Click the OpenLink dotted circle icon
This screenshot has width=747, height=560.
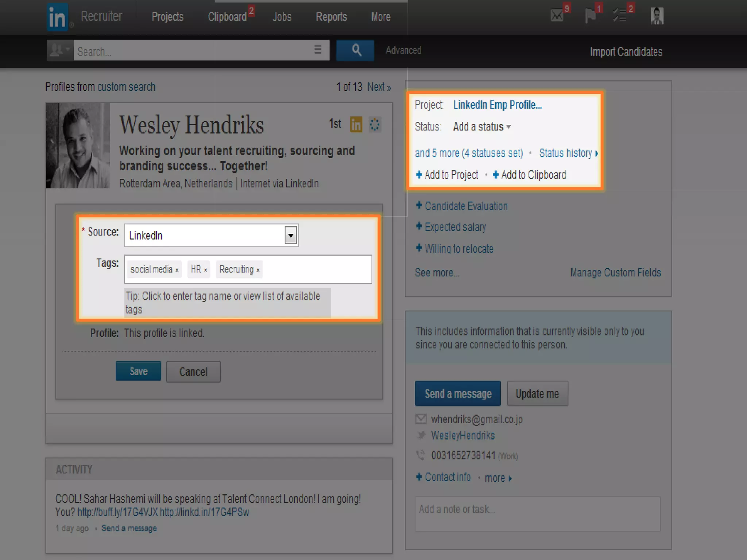pos(375,125)
